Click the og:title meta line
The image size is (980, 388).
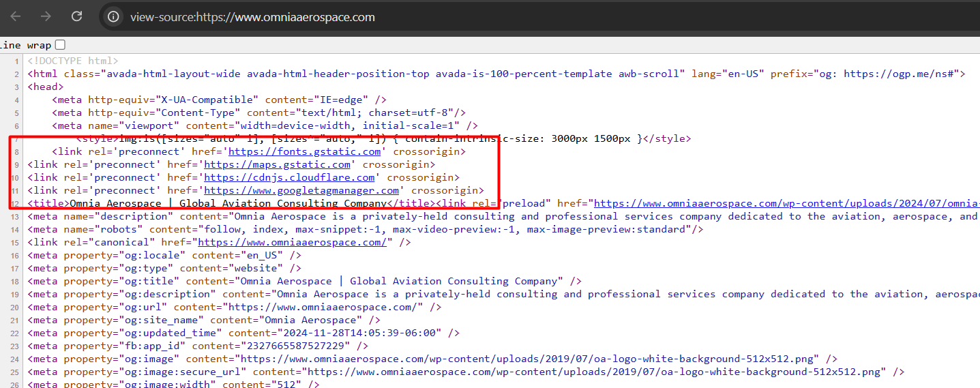pyautogui.click(x=305, y=281)
